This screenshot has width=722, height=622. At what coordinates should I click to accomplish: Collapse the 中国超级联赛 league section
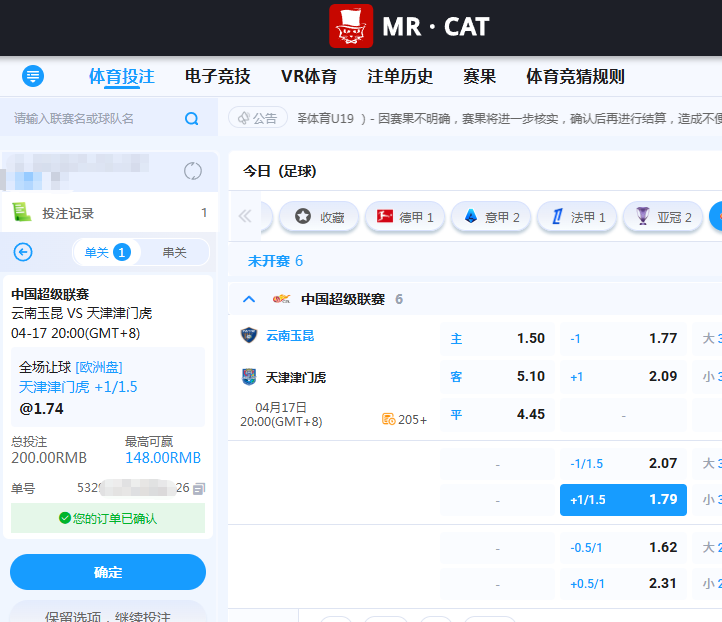click(249, 299)
